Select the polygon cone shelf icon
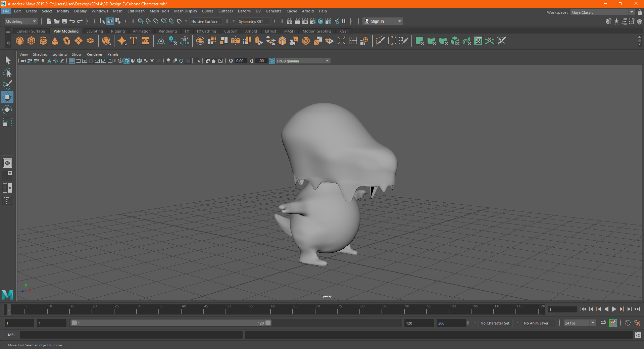Viewport: 644px width, 349px height. (55, 41)
